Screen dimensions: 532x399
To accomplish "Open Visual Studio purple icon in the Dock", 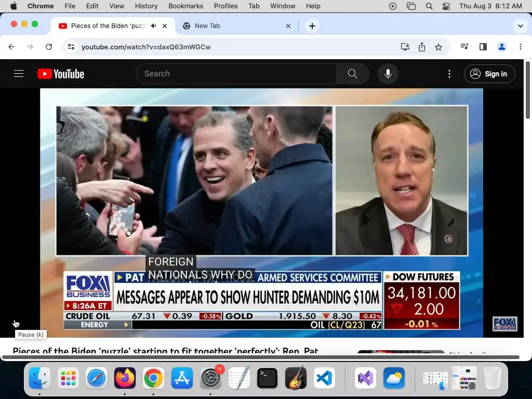I will click(365, 378).
